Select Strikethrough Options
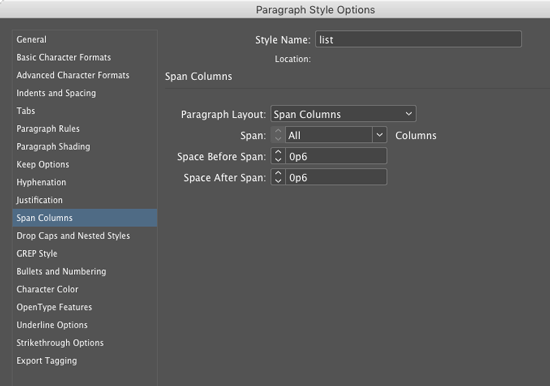 [85, 343]
